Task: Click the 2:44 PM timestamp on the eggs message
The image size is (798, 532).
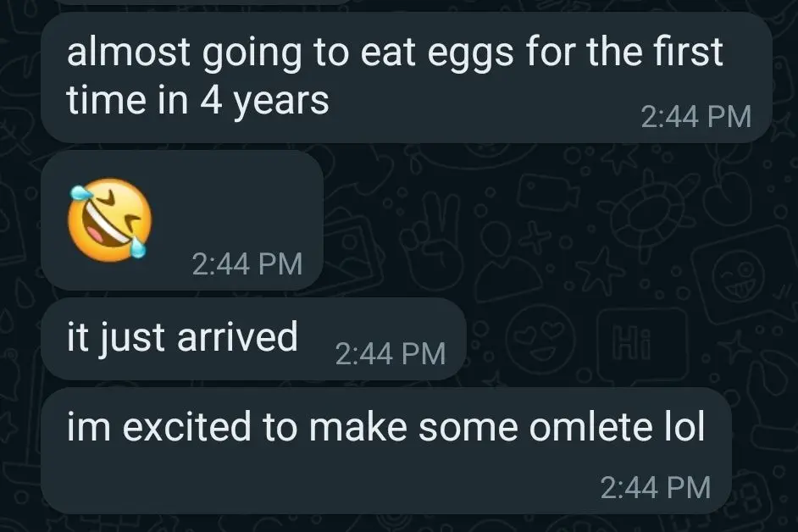Action: (x=696, y=117)
